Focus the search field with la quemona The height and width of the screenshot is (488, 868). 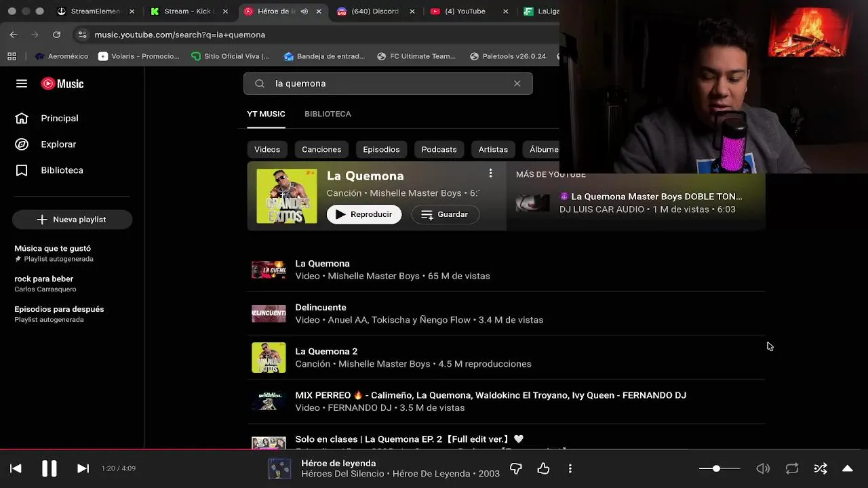pyautogui.click(x=388, y=83)
